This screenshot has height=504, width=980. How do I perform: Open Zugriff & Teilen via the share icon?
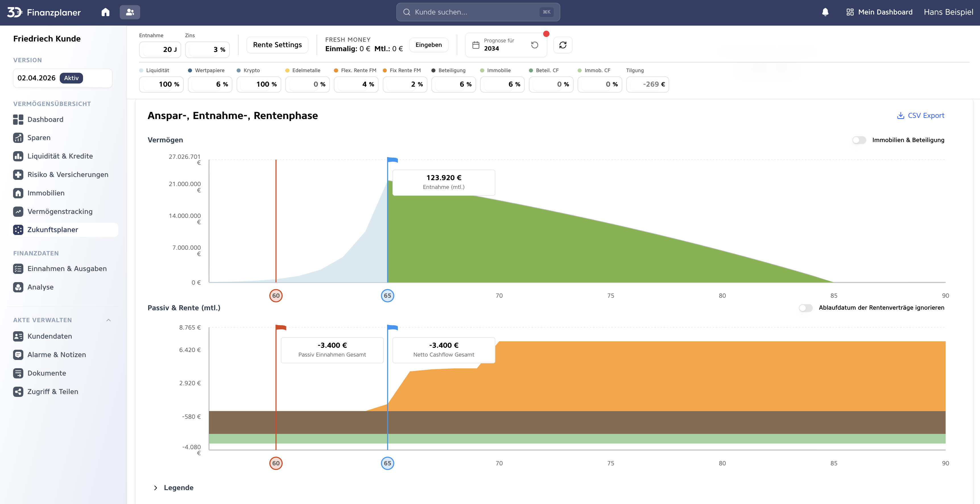[x=53, y=391]
